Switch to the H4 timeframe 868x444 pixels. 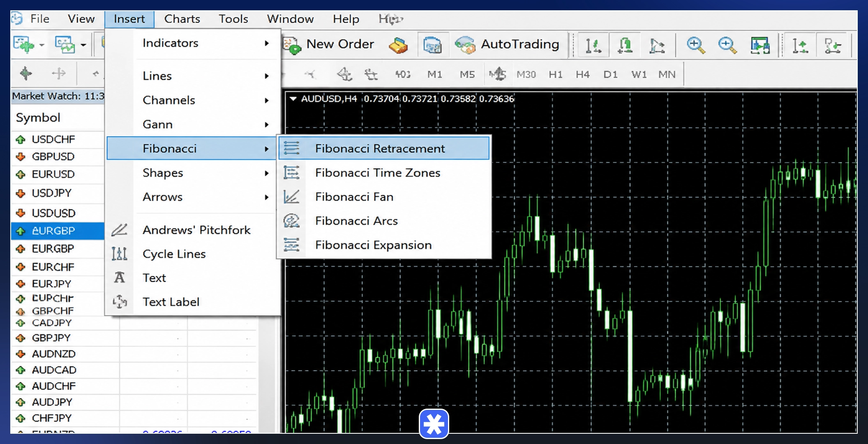pyautogui.click(x=582, y=74)
